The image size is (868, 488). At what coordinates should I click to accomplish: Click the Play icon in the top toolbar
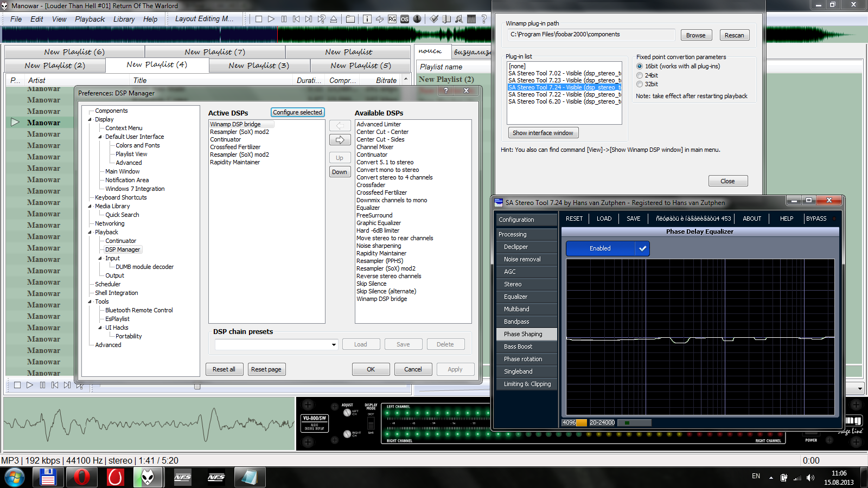pyautogui.click(x=271, y=19)
